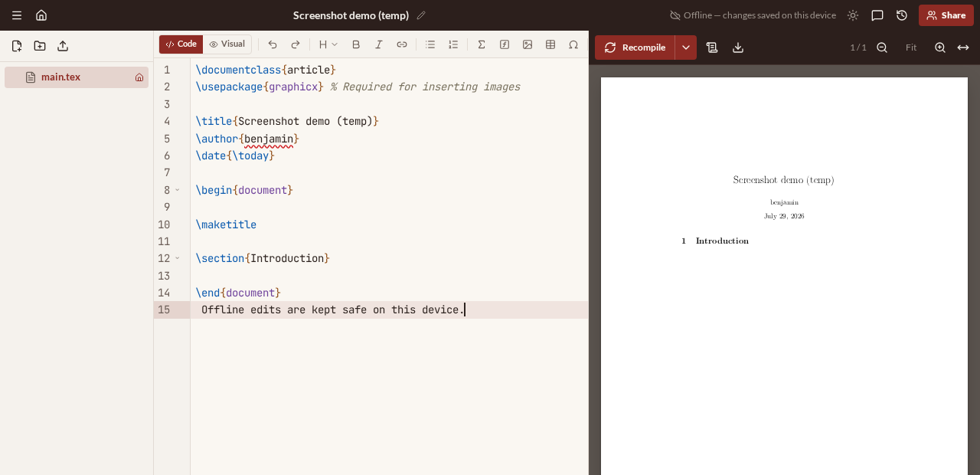The width and height of the screenshot is (980, 475).
Task: Open the hamburger main menu
Action: 17,15
